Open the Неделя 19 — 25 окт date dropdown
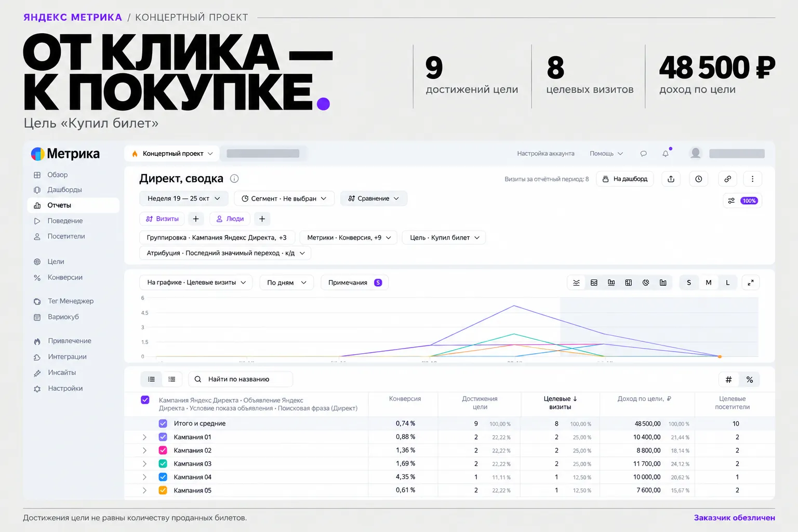 pyautogui.click(x=184, y=198)
